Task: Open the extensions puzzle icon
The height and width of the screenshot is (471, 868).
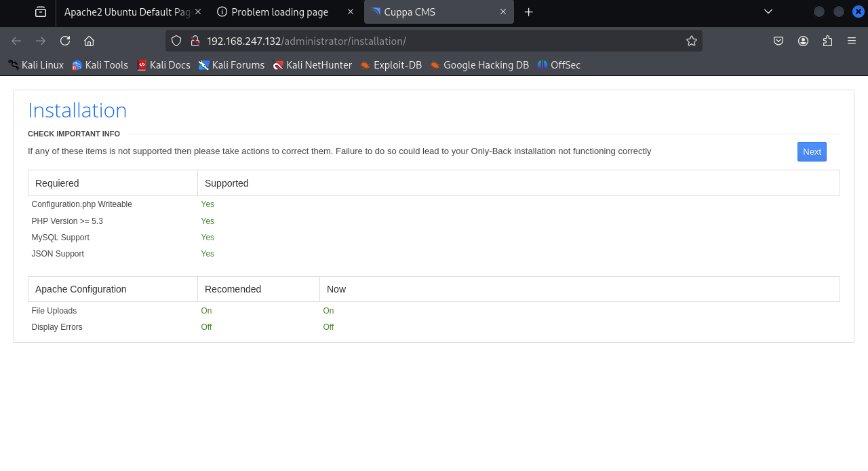Action: pos(827,41)
